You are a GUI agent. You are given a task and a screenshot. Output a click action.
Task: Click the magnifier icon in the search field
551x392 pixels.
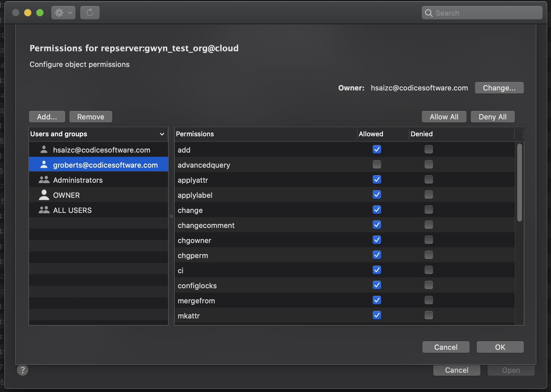pos(429,13)
